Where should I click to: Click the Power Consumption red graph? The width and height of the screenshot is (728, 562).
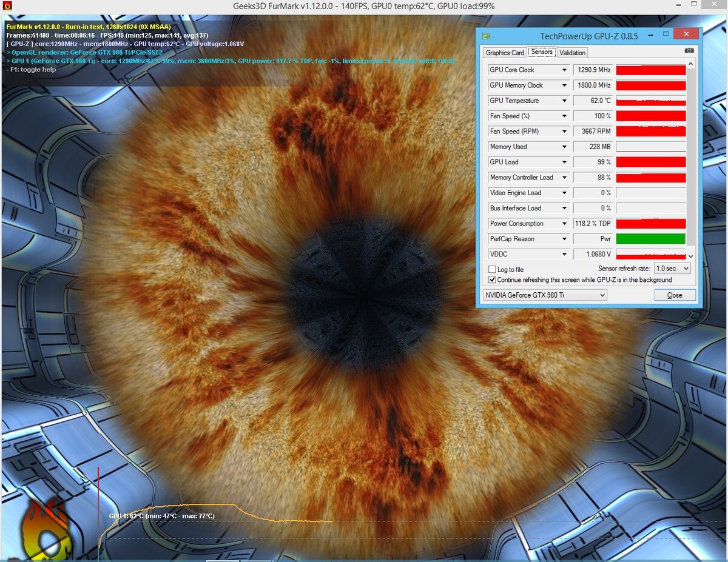coord(650,224)
